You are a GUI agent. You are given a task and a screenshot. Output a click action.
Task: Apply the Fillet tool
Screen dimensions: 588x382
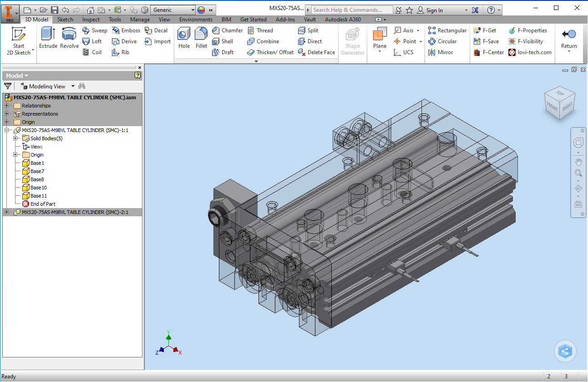point(201,37)
